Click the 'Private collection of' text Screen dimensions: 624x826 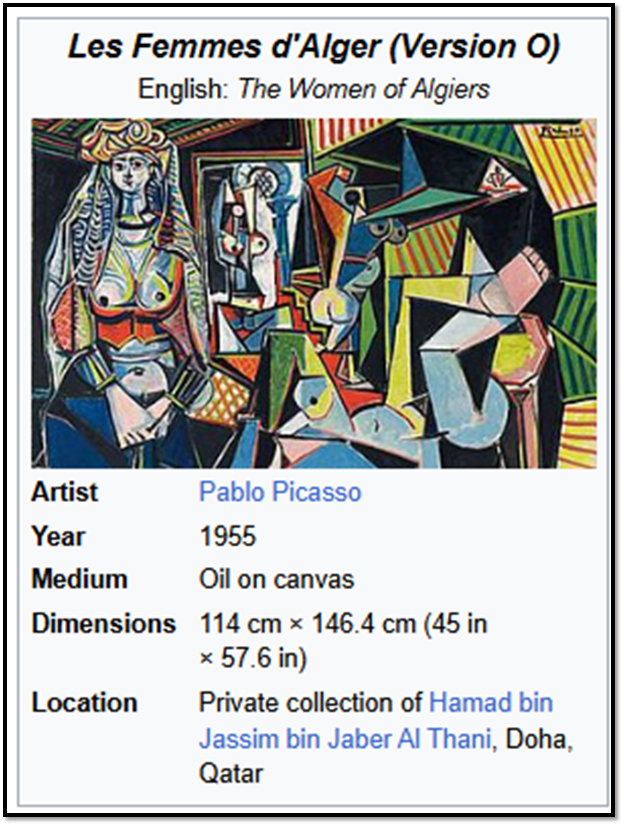[311, 702]
